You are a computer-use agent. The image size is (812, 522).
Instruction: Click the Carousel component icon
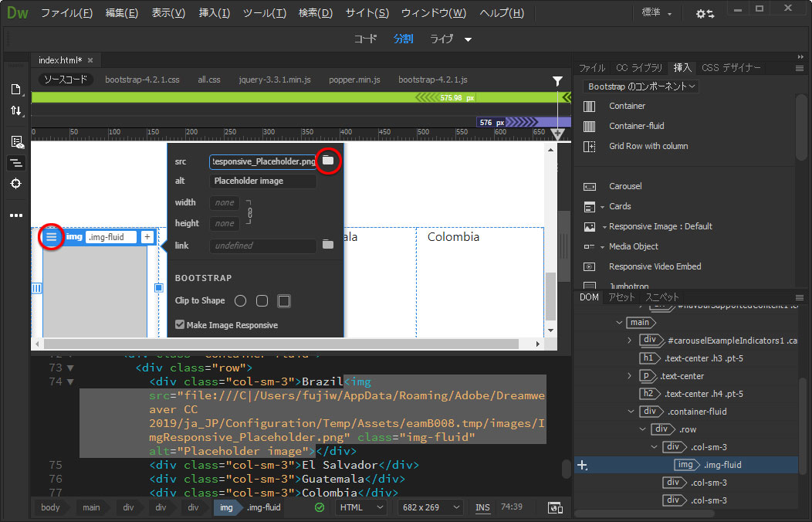[x=590, y=186]
